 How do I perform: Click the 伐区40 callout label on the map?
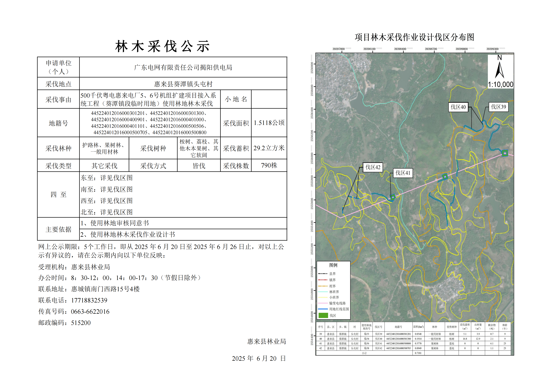[x=458, y=107]
